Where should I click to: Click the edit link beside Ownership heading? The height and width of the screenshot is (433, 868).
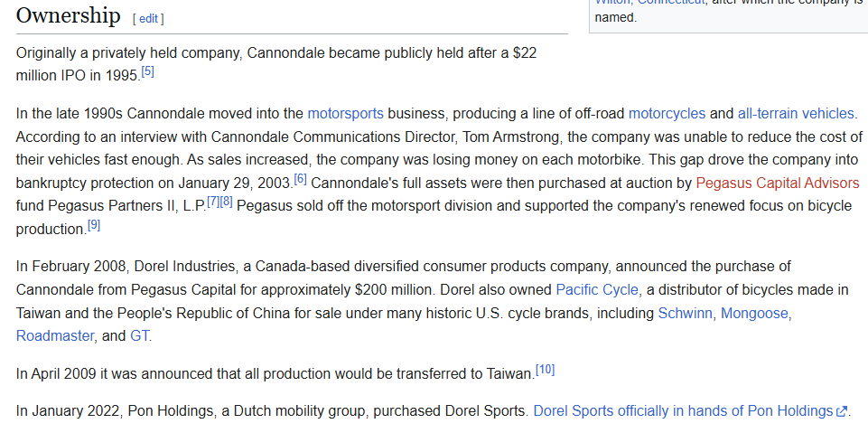click(x=149, y=18)
